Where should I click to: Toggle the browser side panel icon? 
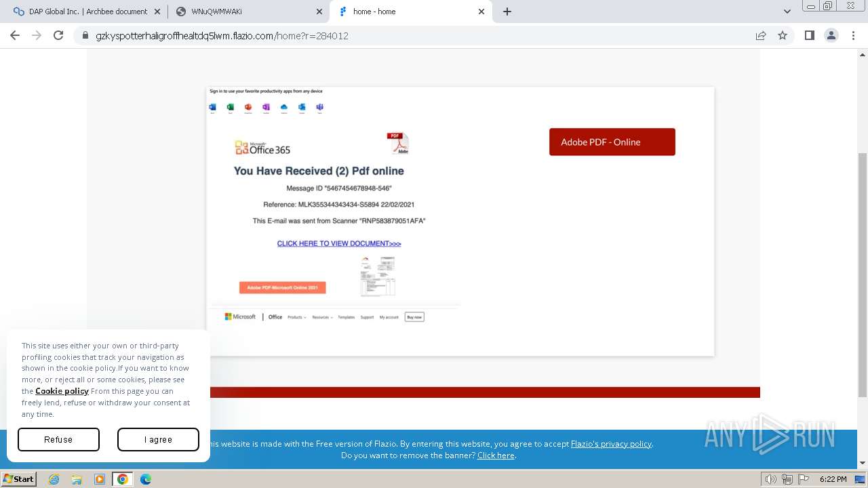point(809,36)
